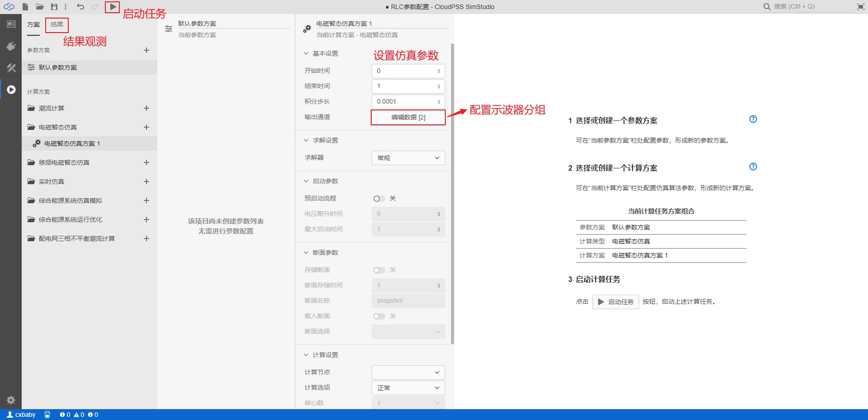Add an 电磁暂态仿真 scheme with plus

click(146, 127)
